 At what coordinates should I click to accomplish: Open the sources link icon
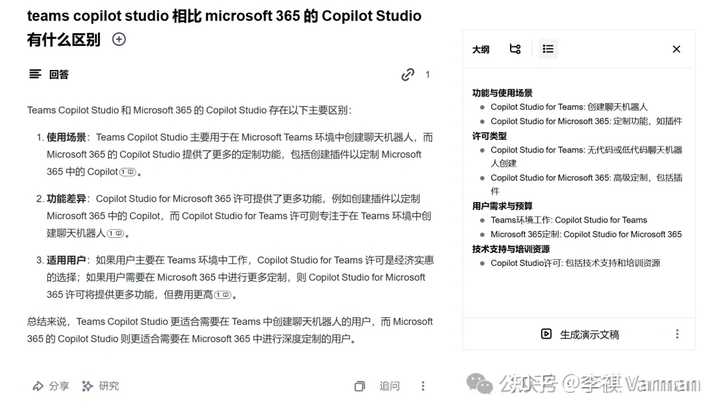coord(408,74)
